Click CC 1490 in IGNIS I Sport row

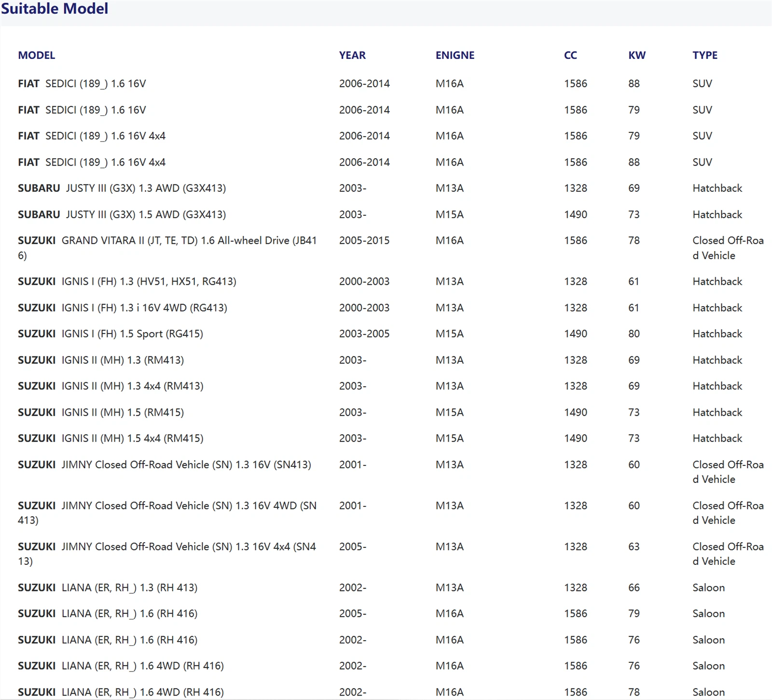coord(576,334)
